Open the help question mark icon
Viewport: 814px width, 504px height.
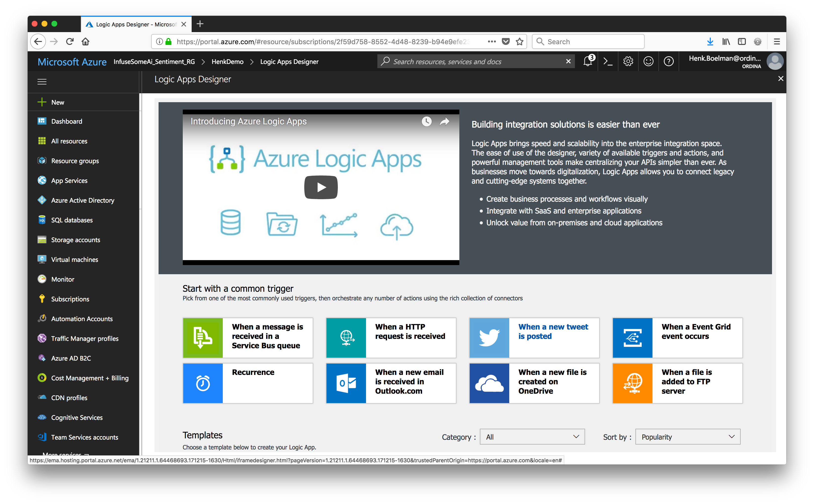[669, 61]
